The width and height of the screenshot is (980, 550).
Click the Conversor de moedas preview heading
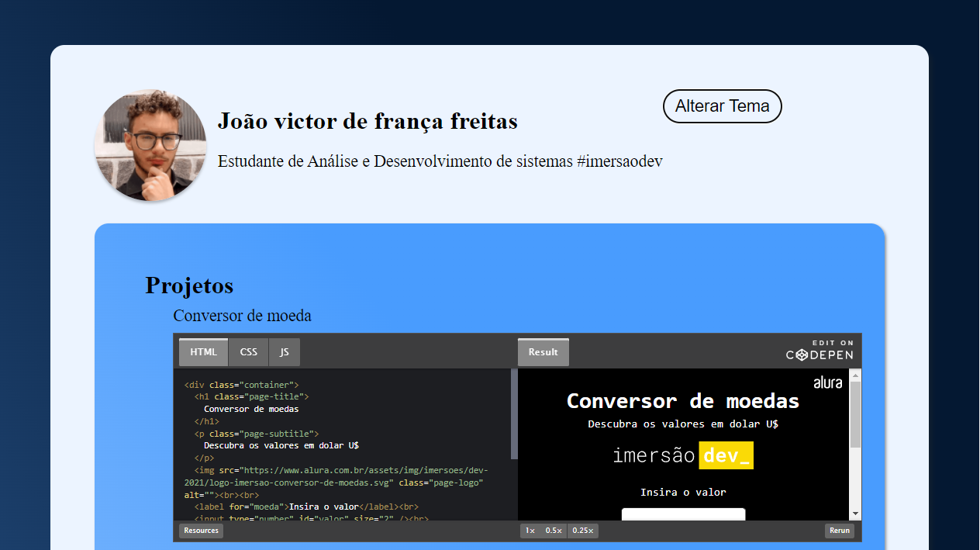[x=683, y=401]
